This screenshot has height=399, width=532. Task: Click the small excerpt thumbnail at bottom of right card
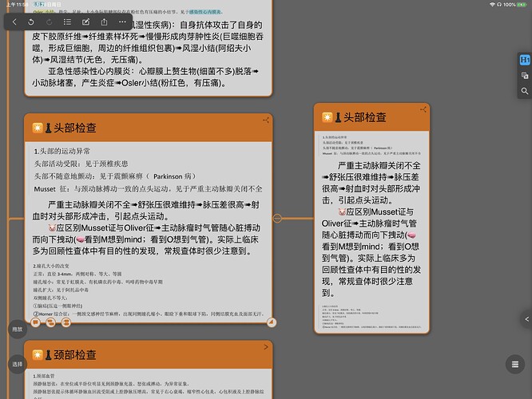pos(371,316)
